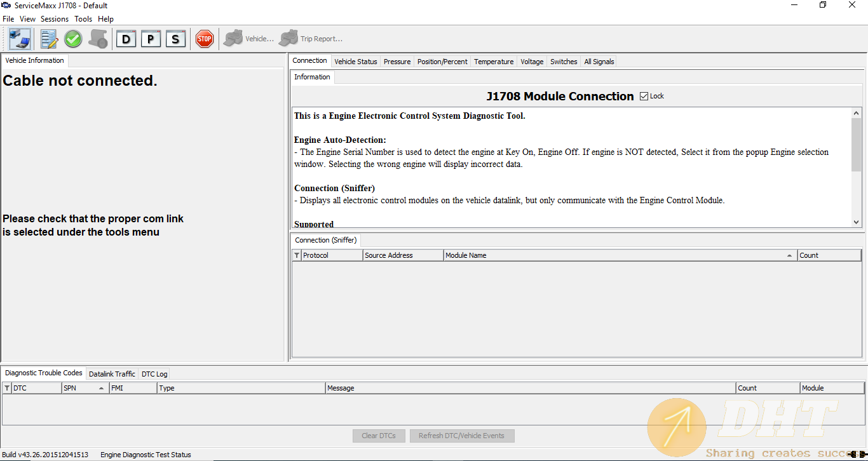Switch to the Position/Percent tab
This screenshot has height=461, width=868.
pos(442,62)
